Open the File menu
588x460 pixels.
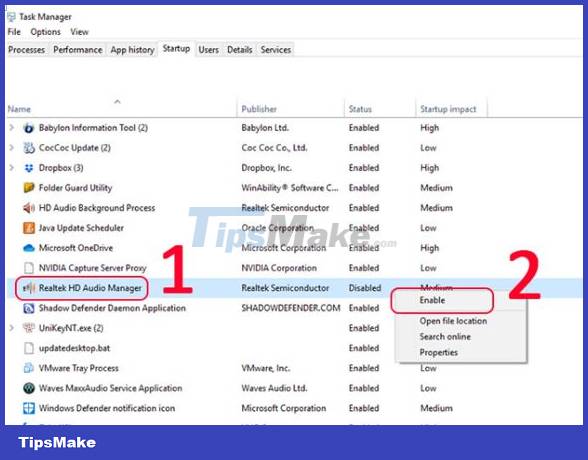14,32
